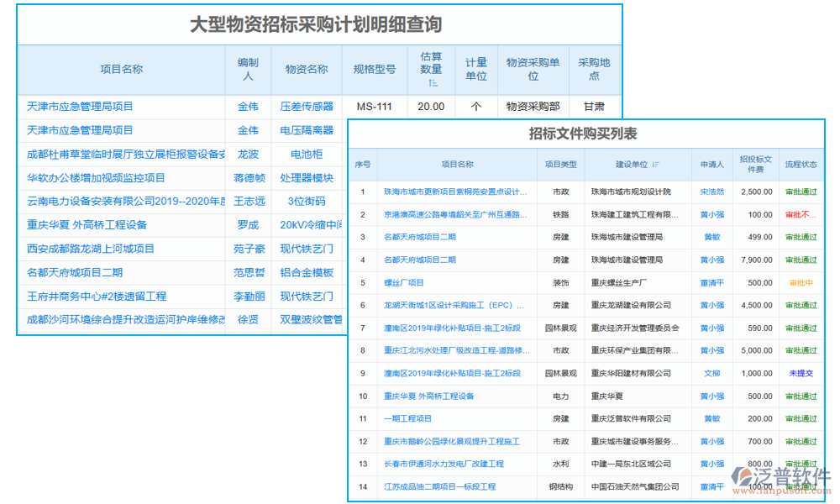This screenshot has height=504, width=840.
Task: Select the 甘肃 purchase location cell
Action: 594,108
